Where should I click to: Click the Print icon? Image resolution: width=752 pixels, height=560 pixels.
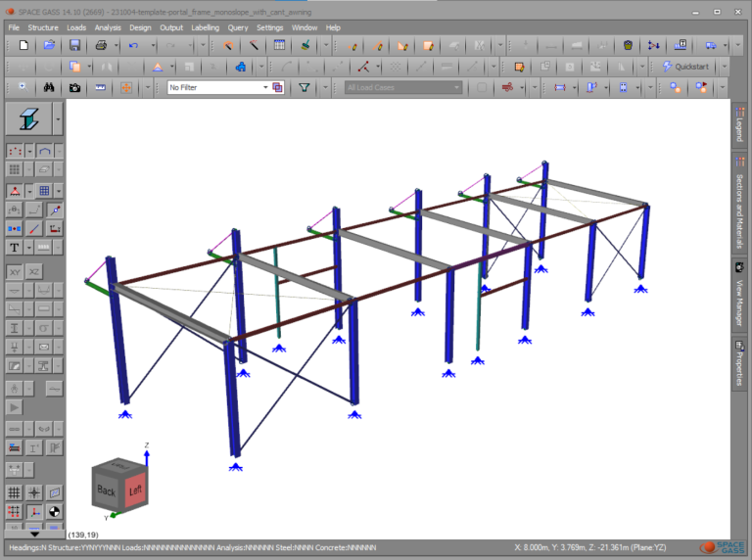coord(101,45)
